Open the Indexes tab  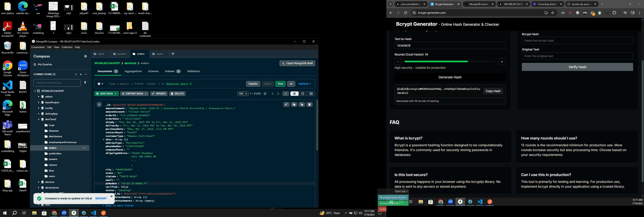[x=172, y=71]
